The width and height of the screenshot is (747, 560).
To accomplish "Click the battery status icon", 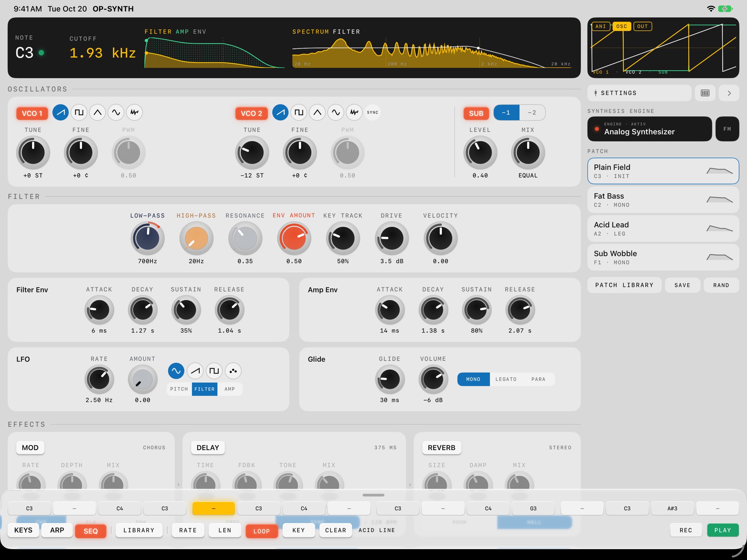I will click(725, 9).
